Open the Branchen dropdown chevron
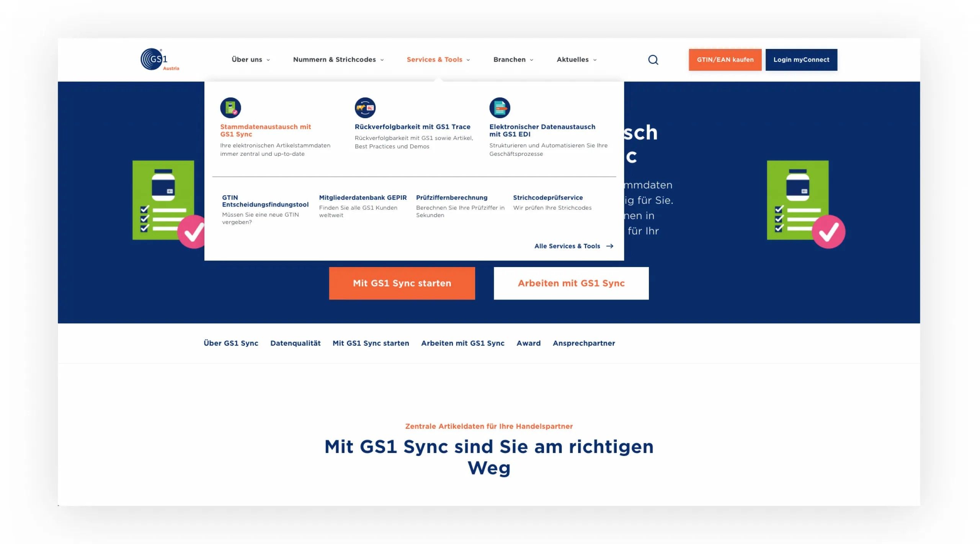 pyautogui.click(x=532, y=60)
